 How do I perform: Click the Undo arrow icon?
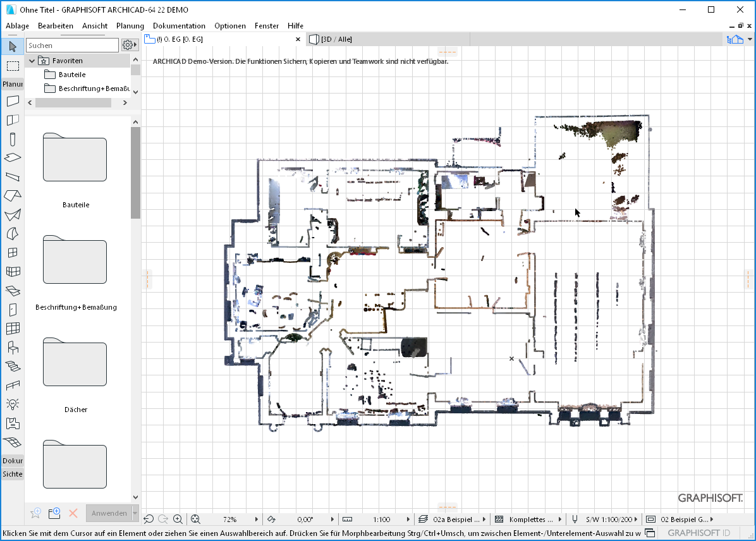tap(149, 520)
